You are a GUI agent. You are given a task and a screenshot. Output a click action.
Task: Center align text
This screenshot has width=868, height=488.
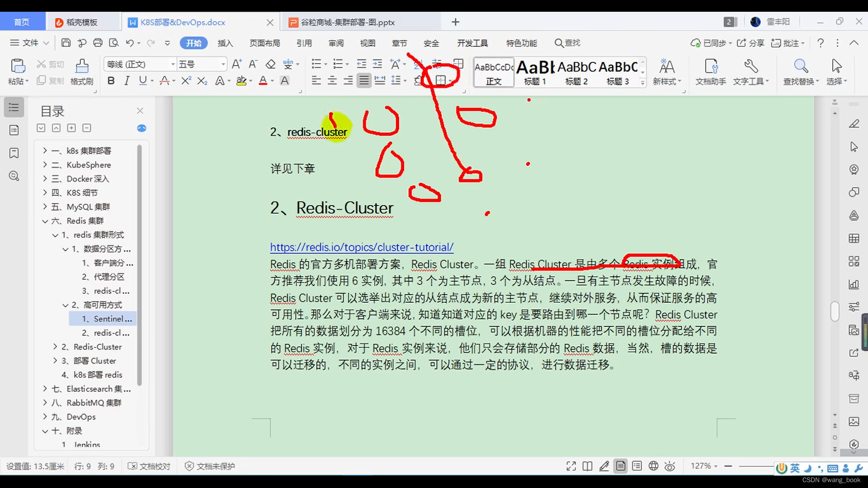(x=332, y=81)
